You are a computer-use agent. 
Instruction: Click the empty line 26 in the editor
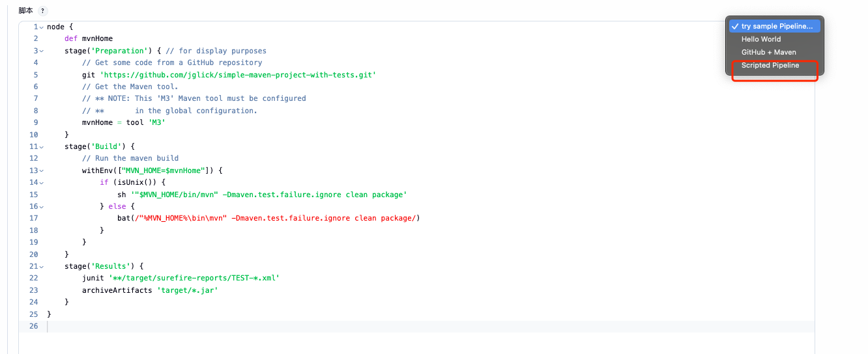pos(430,326)
